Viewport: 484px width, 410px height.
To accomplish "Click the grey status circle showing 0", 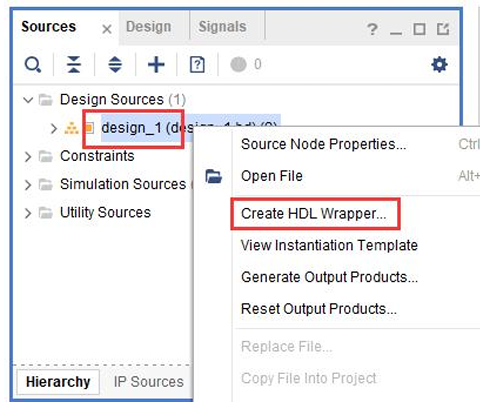I will [238, 64].
